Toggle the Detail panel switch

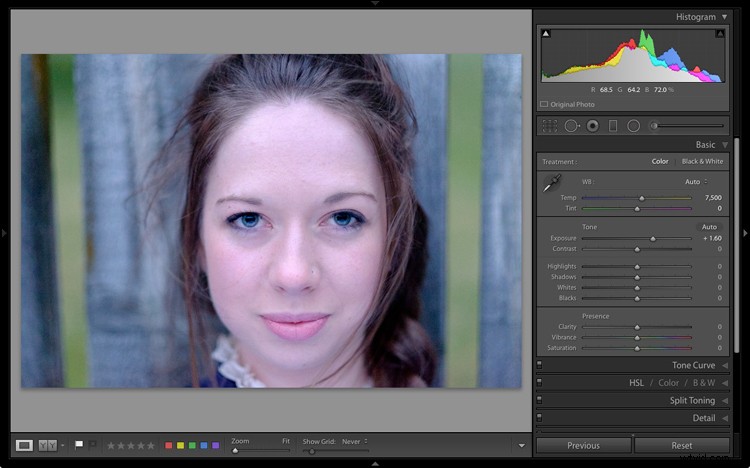coord(539,418)
